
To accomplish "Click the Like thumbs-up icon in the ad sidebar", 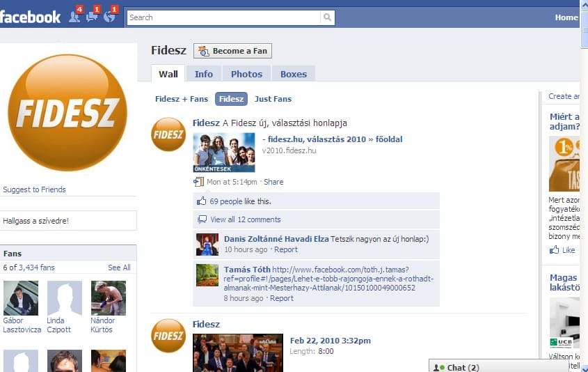I will 554,249.
